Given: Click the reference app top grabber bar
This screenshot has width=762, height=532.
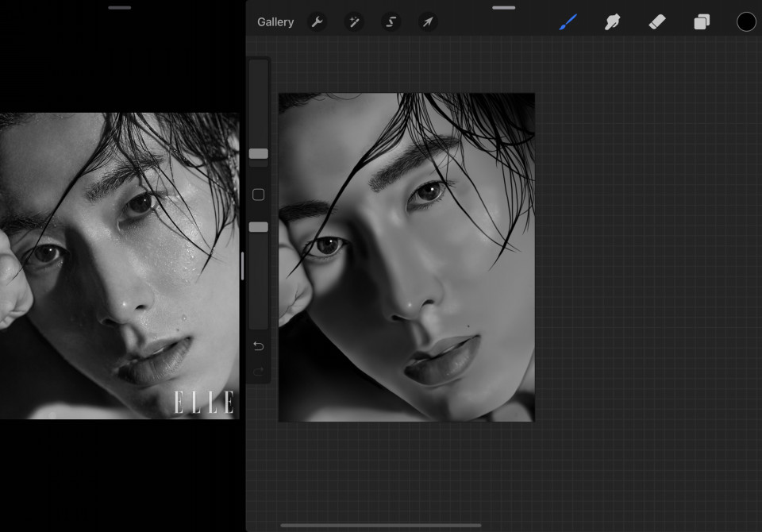Looking at the screenshot, I should pos(120,8).
